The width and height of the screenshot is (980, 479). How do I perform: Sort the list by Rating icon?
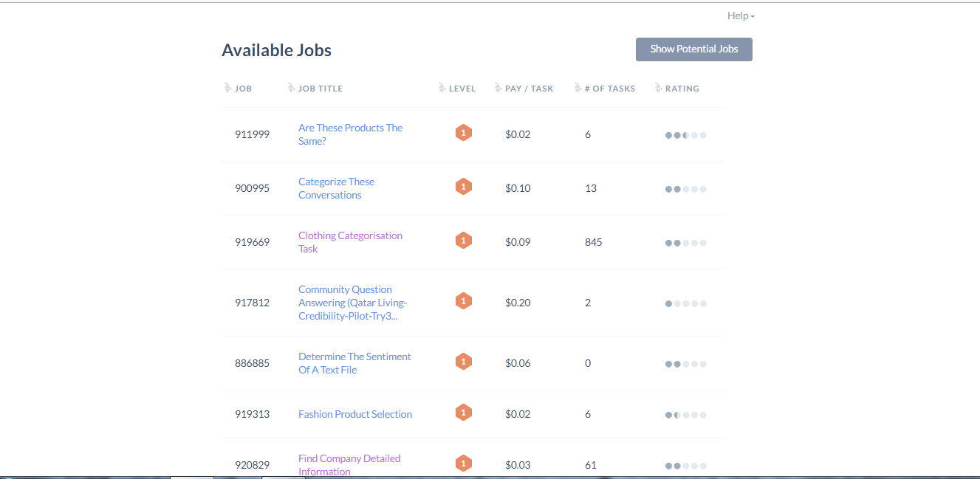tap(658, 88)
